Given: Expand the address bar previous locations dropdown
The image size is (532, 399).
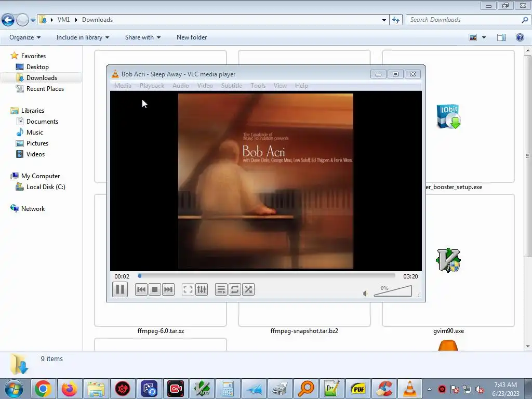Looking at the screenshot, I should tap(384, 20).
